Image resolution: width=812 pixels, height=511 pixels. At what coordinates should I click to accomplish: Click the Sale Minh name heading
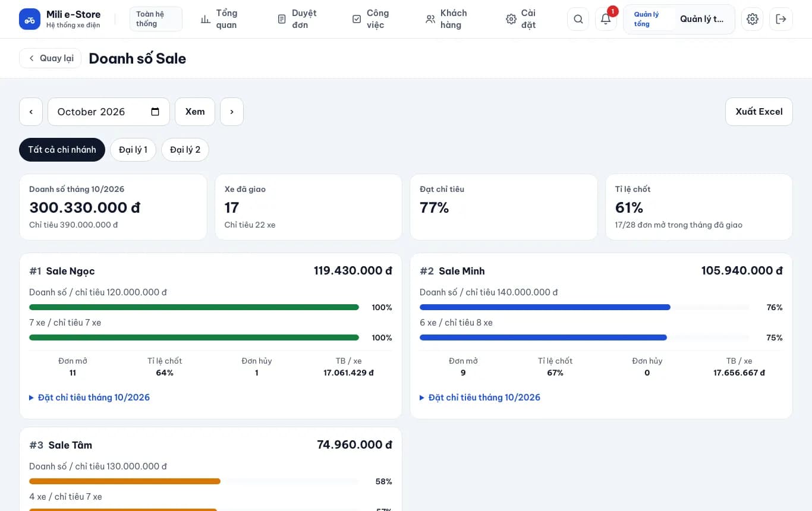(x=462, y=271)
